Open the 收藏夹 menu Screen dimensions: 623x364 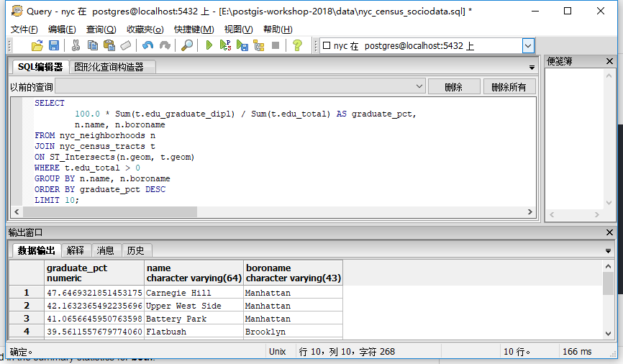[145, 29]
